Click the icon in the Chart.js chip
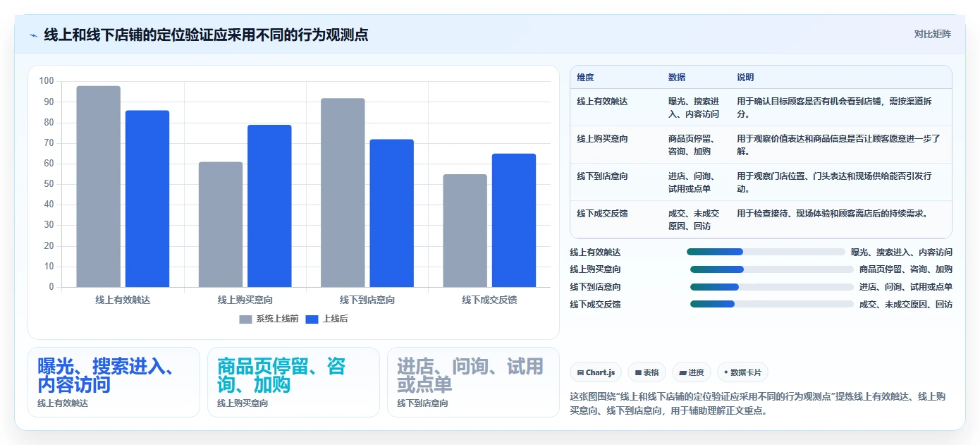Image resolution: width=980 pixels, height=445 pixels. point(580,372)
